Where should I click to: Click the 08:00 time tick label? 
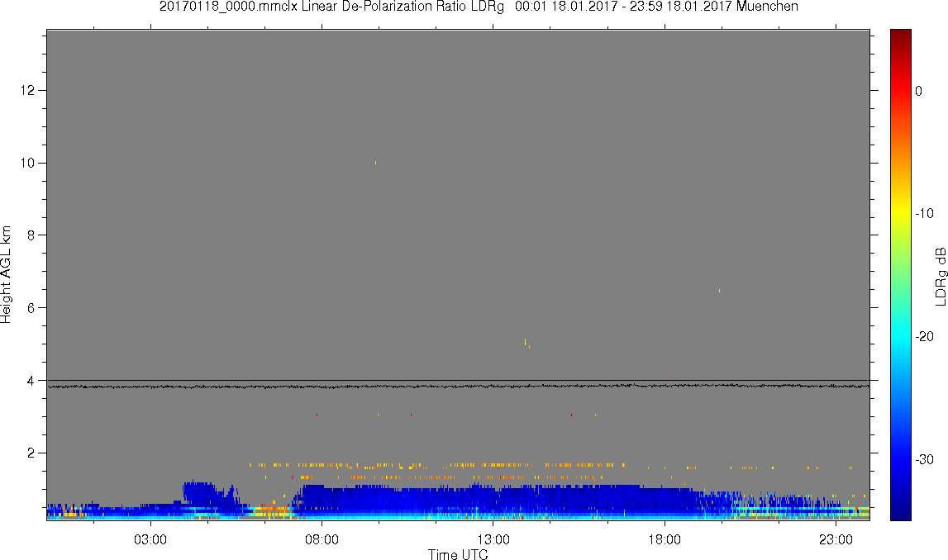pyautogui.click(x=322, y=539)
